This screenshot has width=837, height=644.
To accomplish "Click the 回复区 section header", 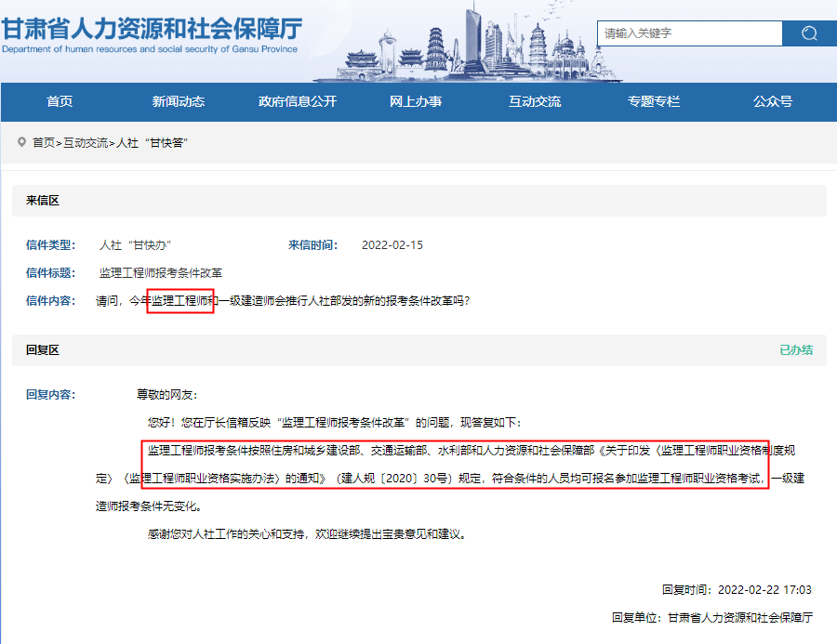I will 43,350.
